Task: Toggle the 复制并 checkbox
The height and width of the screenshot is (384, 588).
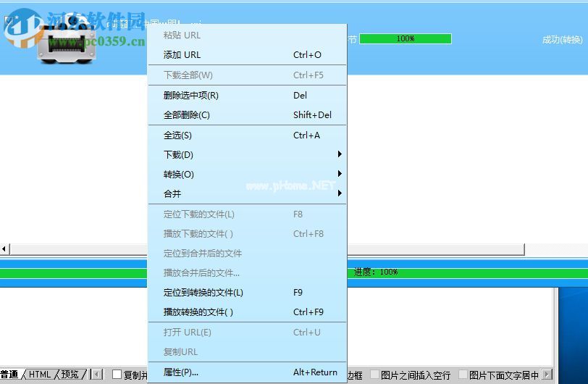Action: 117,375
